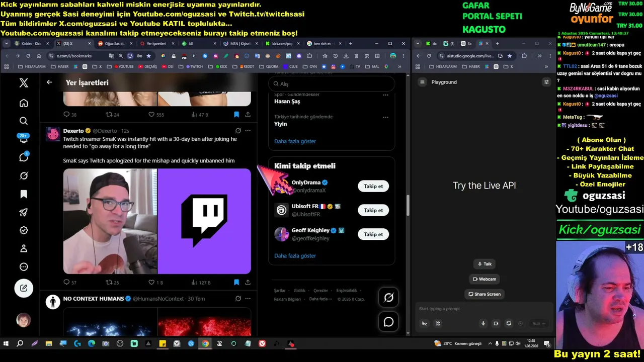The width and height of the screenshot is (644, 362).
Task: Open tab search dropdown in left browser window
Action: 7,44
